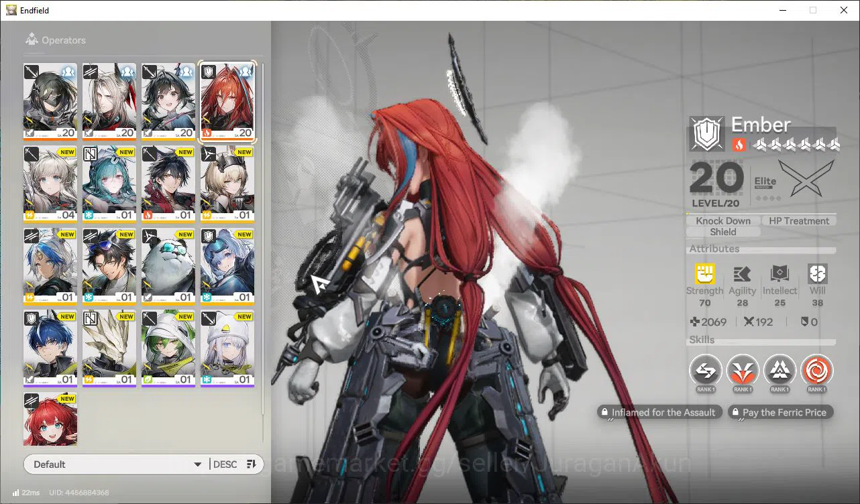
Task: Click the Operators header label
Action: 64,40
